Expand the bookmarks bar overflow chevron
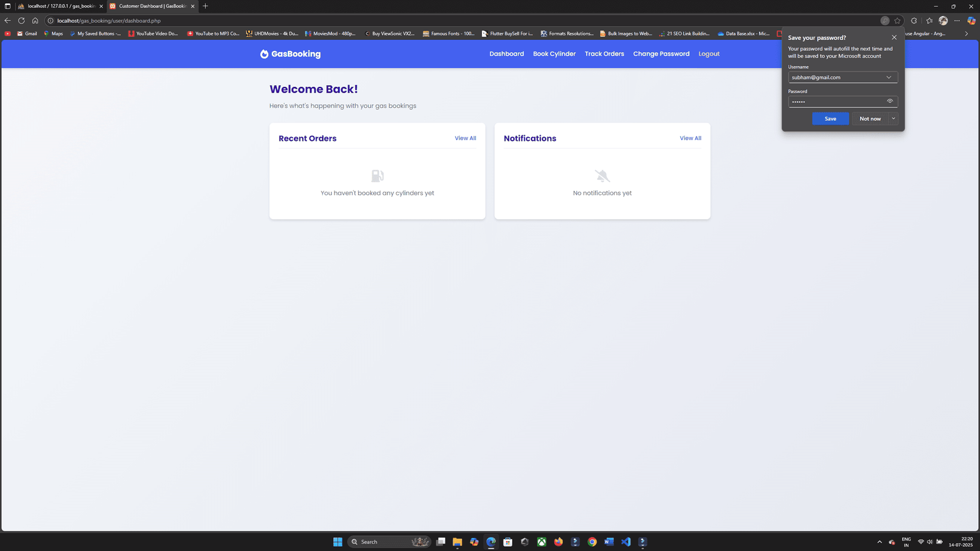 point(967,34)
